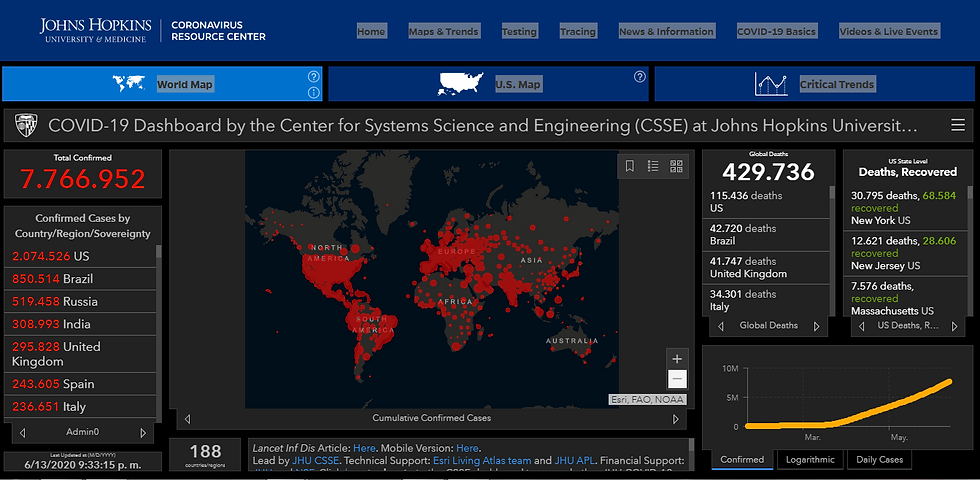Previous map view arrow beside Cumulative Confirmed Cases
This screenshot has width=980, height=480.
188,419
